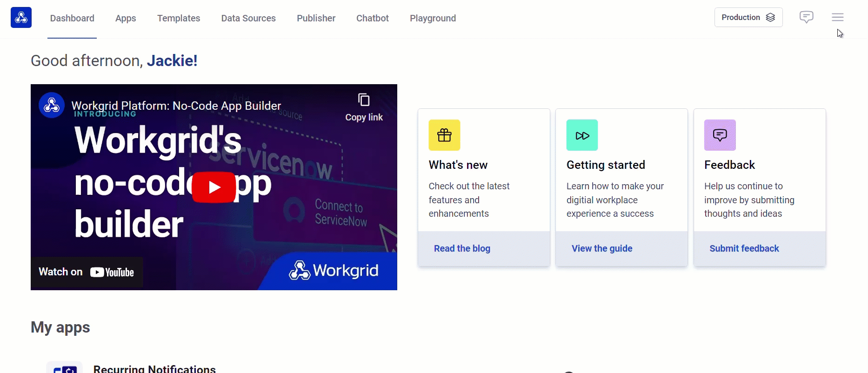Click the purple speech bubble Feedback icon
868x373 pixels.
click(720, 135)
